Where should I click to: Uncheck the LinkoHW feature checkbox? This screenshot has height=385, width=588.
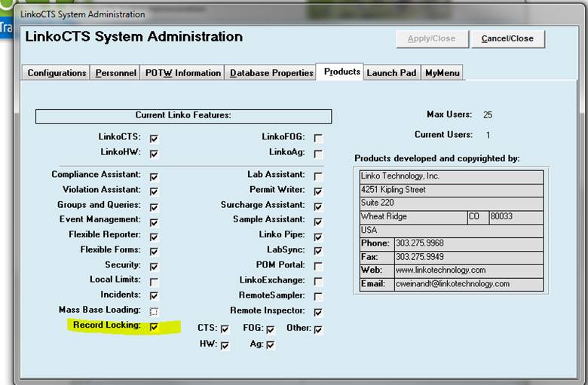click(154, 154)
